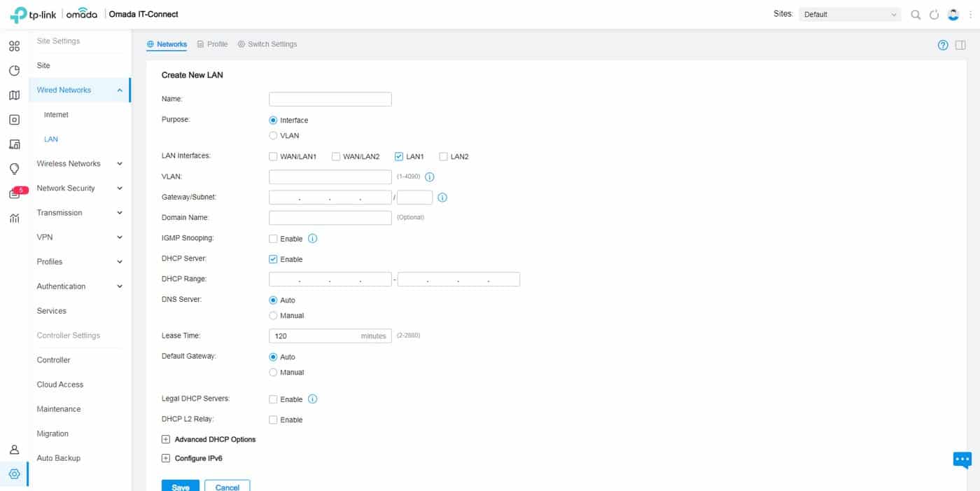
Task: Click the info icon beside Gateway/Subnet
Action: 442,198
